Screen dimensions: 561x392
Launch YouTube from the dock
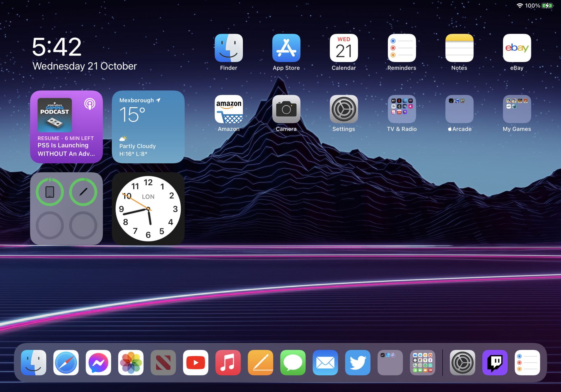196,363
